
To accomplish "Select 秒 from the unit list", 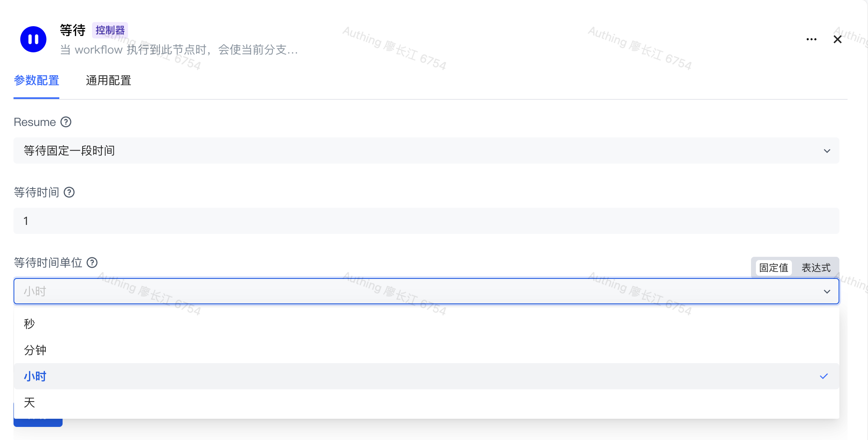I will click(29, 324).
